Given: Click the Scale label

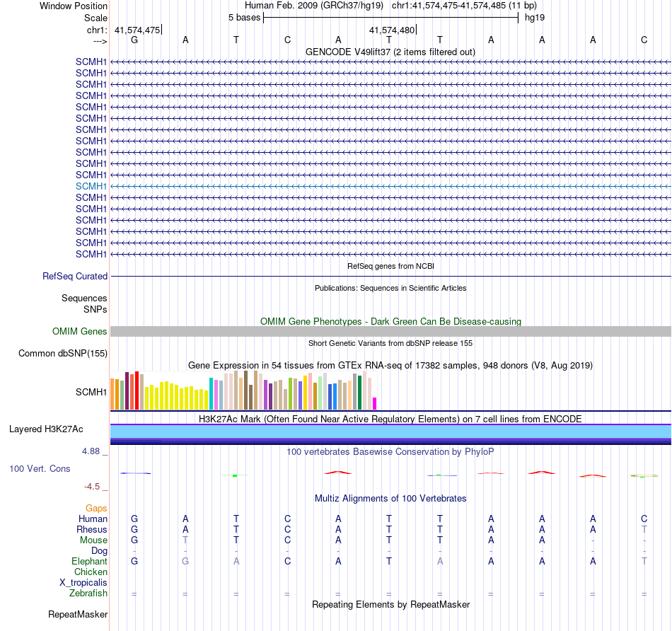Looking at the screenshot, I should (x=95, y=18).
